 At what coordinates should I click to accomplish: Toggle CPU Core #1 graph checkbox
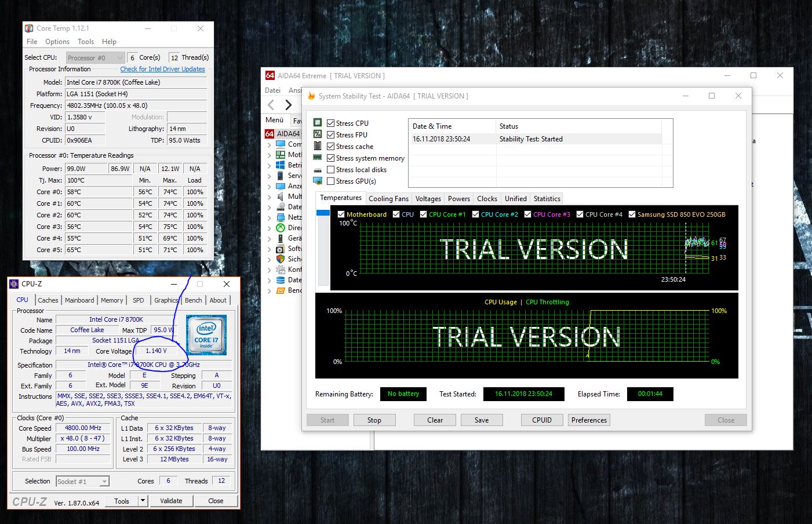click(423, 214)
